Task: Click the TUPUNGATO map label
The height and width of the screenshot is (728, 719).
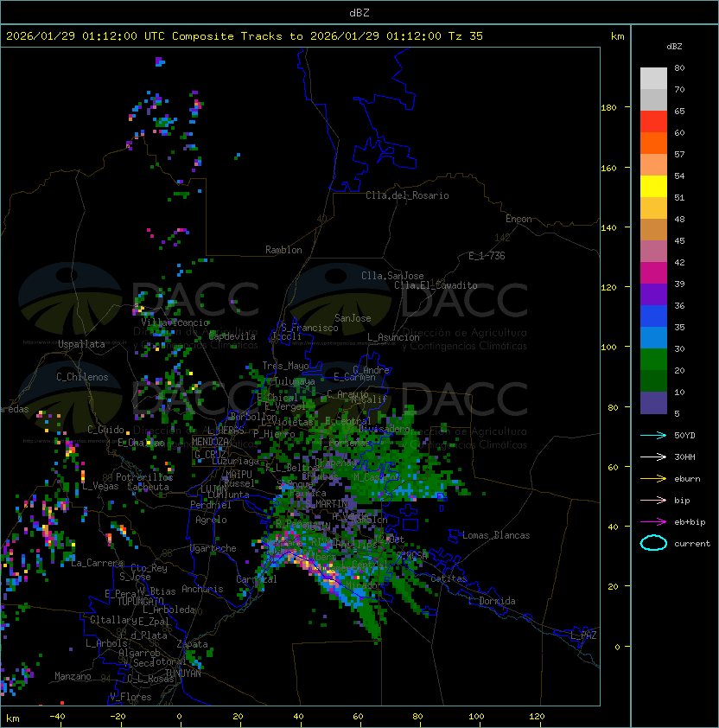Action: (140, 601)
